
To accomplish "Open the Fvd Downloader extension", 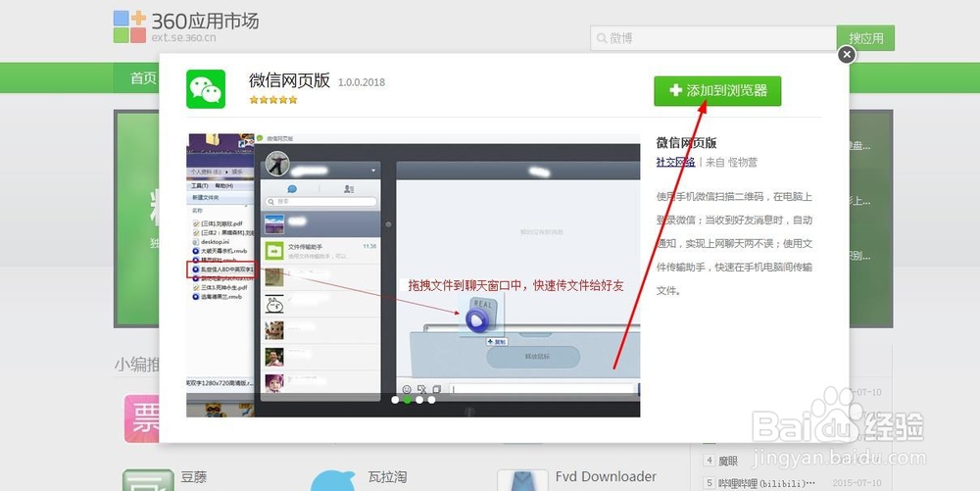I will (x=606, y=476).
